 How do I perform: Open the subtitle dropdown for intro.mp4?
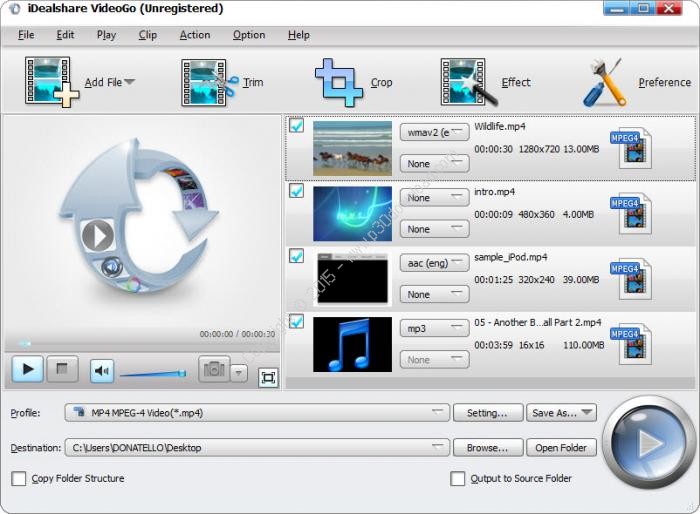[x=434, y=229]
